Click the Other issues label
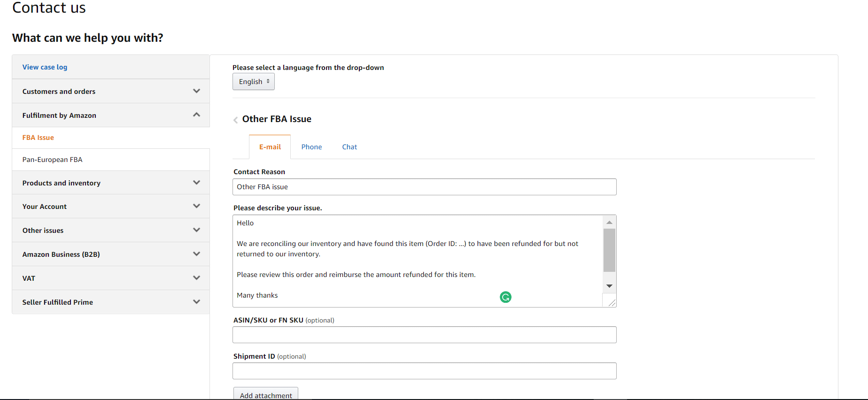 [43, 231]
